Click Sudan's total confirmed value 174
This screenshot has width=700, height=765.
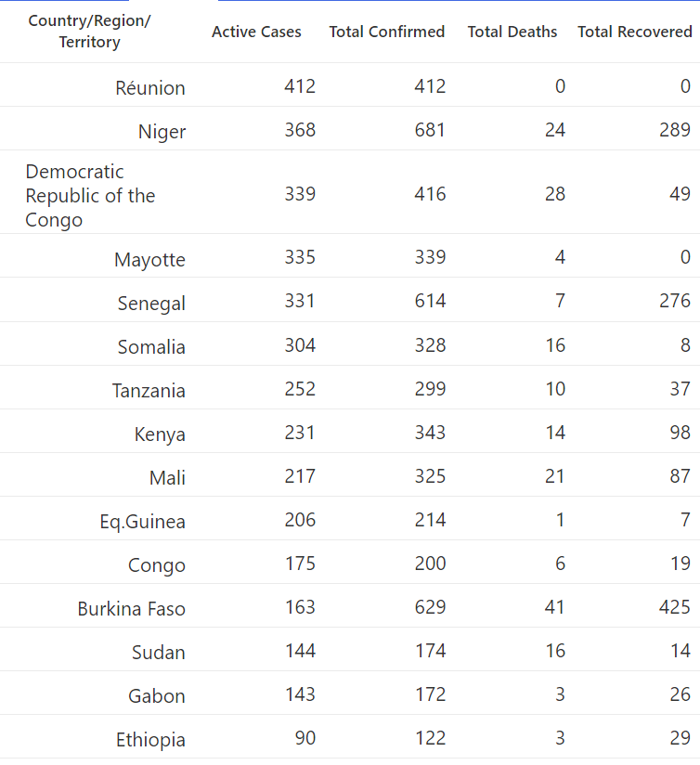430,651
